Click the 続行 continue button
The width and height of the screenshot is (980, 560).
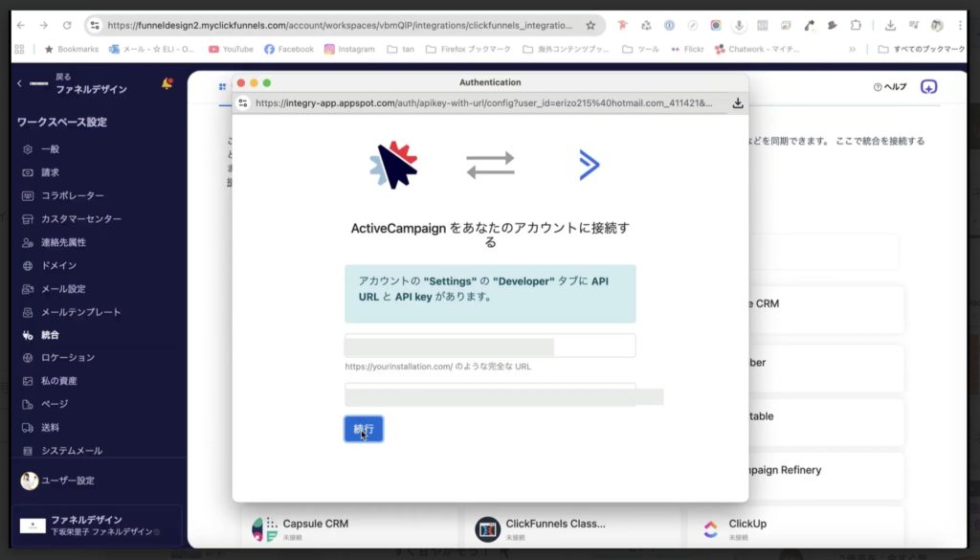tap(363, 428)
